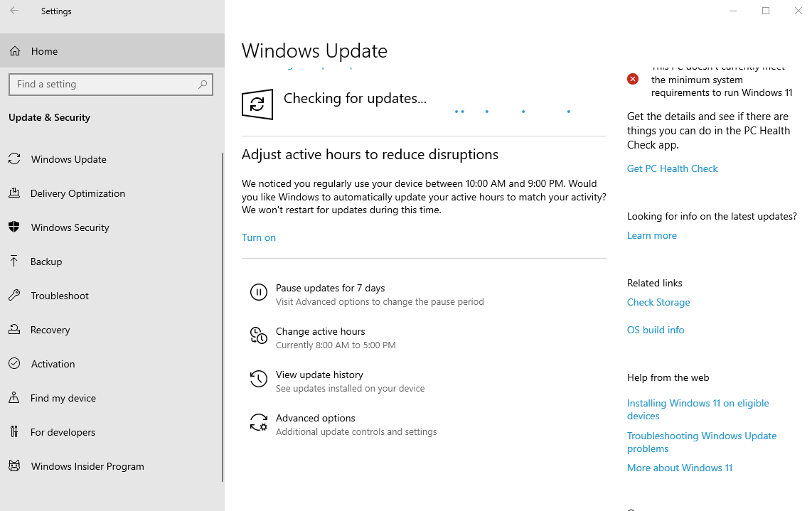This screenshot has height=511, width=812.
Task: Click the Activation checkmark icon
Action: coord(14,364)
